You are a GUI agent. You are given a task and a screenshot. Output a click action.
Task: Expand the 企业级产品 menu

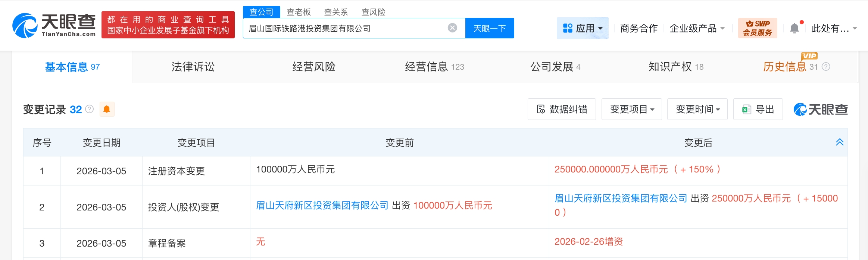[697, 28]
